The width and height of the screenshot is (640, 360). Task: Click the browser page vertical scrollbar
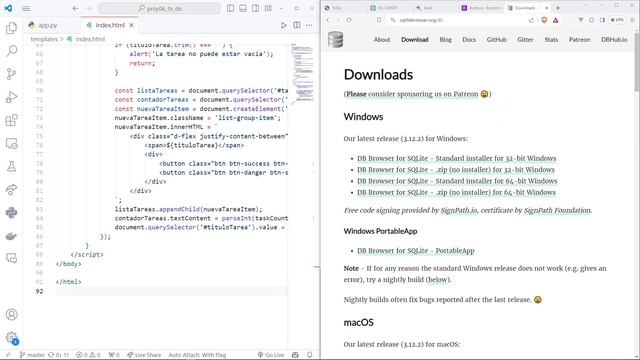coord(637,61)
